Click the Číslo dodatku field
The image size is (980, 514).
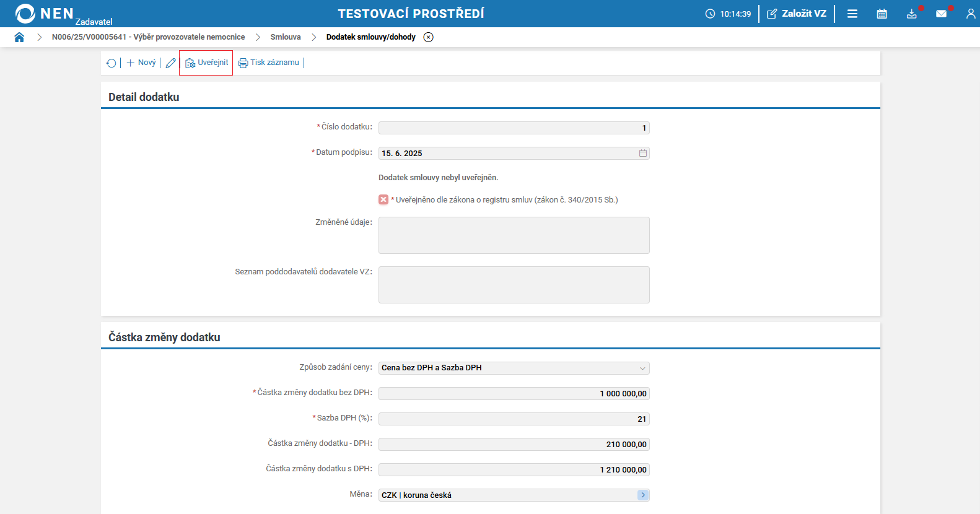(514, 128)
